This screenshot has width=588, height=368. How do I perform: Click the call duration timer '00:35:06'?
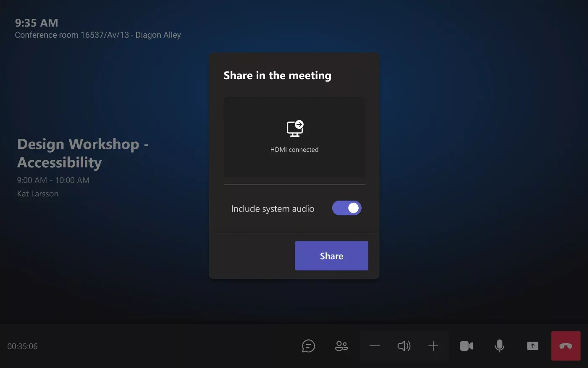(x=23, y=346)
